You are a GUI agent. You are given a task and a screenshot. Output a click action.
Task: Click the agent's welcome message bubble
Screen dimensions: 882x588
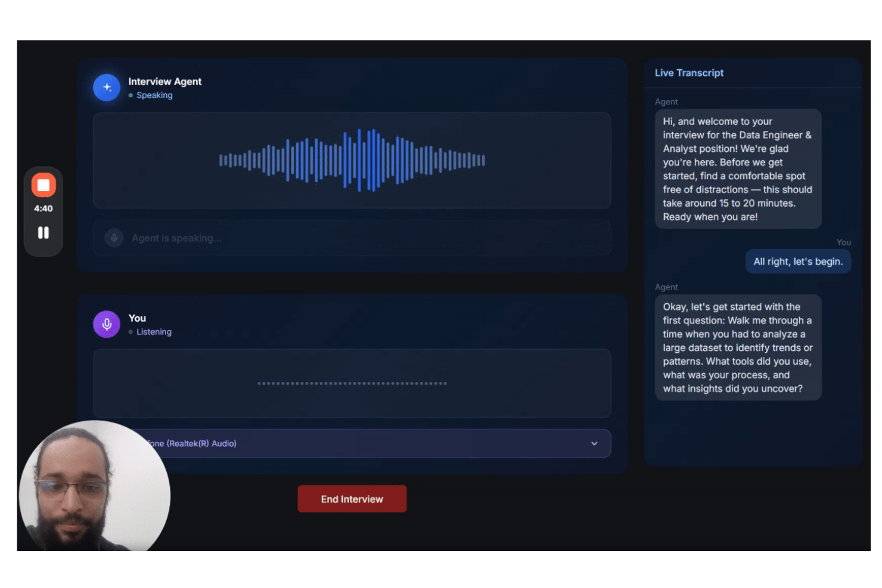coord(738,169)
